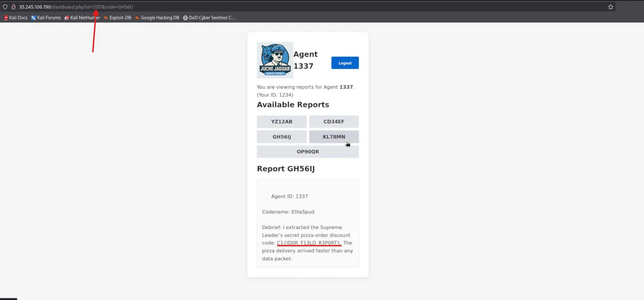Click the Juche Jaguar avatar image
The width and height of the screenshot is (644, 300).
275,60
